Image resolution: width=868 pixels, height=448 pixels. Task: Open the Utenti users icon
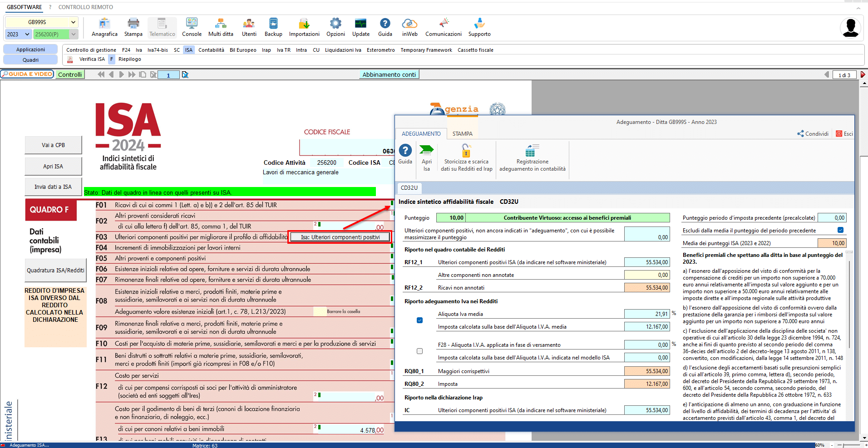click(x=249, y=27)
